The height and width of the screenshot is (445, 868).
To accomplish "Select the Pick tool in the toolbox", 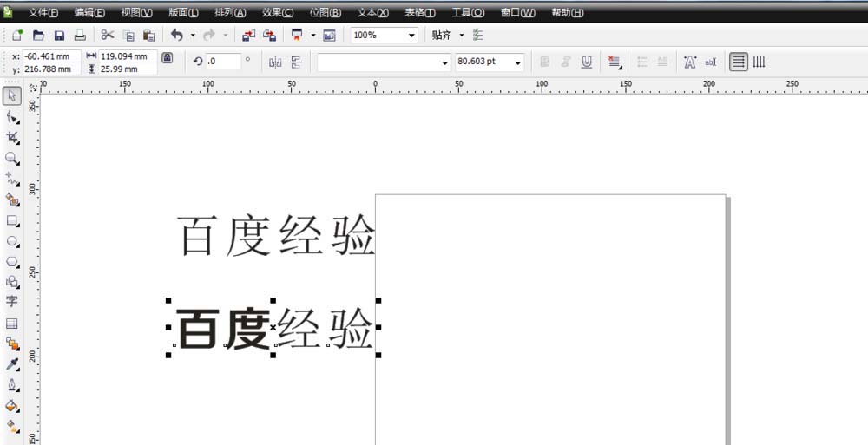I will [12, 96].
